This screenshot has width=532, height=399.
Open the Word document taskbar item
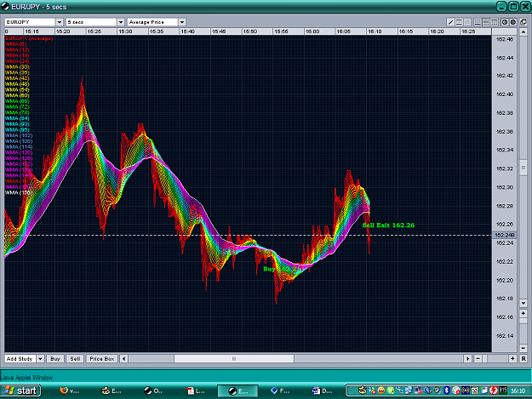[322, 390]
